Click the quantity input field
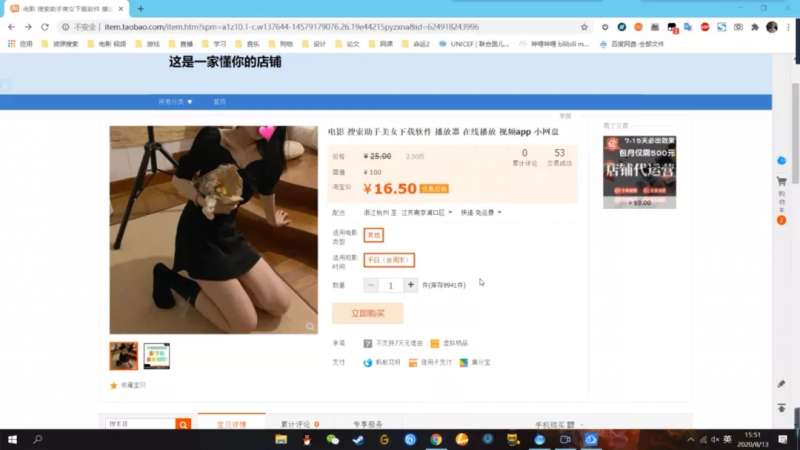This screenshot has height=450, width=800. tap(391, 285)
